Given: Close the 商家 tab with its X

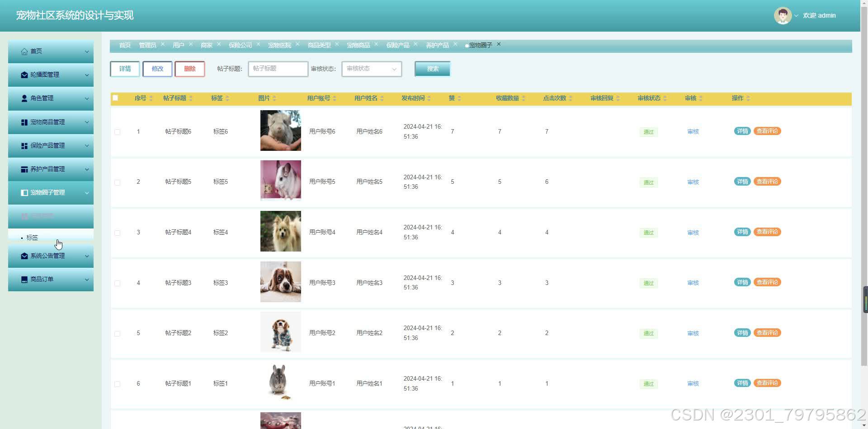Looking at the screenshot, I should 219,44.
